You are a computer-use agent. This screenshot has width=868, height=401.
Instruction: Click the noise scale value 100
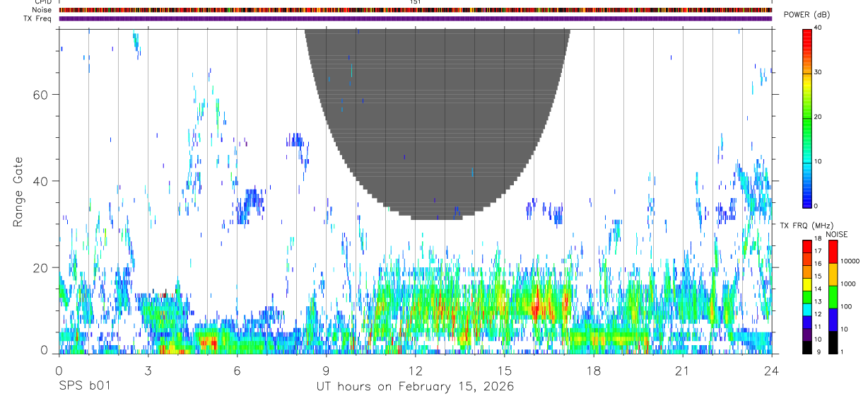pyautogui.click(x=846, y=306)
